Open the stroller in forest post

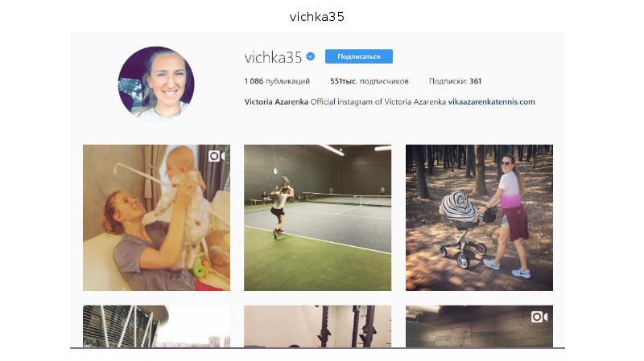479,217
